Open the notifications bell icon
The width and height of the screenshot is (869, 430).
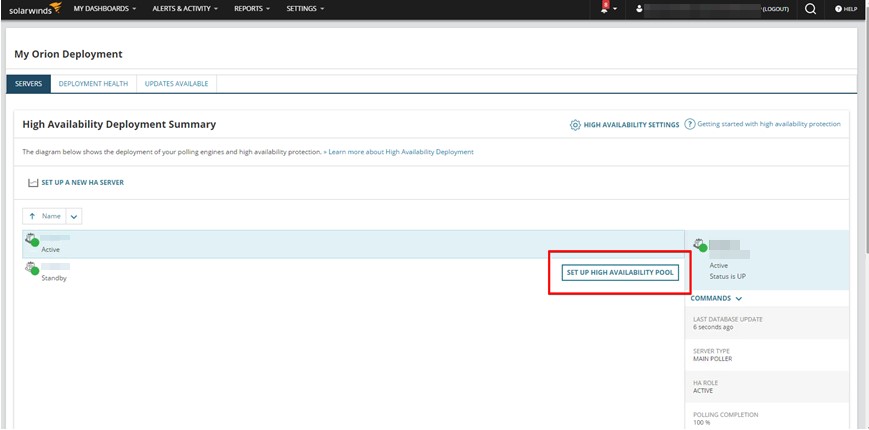click(x=605, y=8)
